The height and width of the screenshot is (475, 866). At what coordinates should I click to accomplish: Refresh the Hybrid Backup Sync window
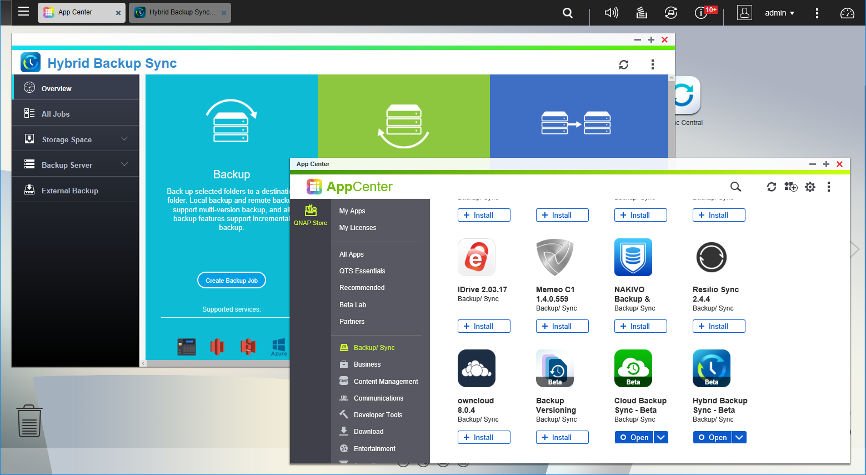[x=624, y=64]
